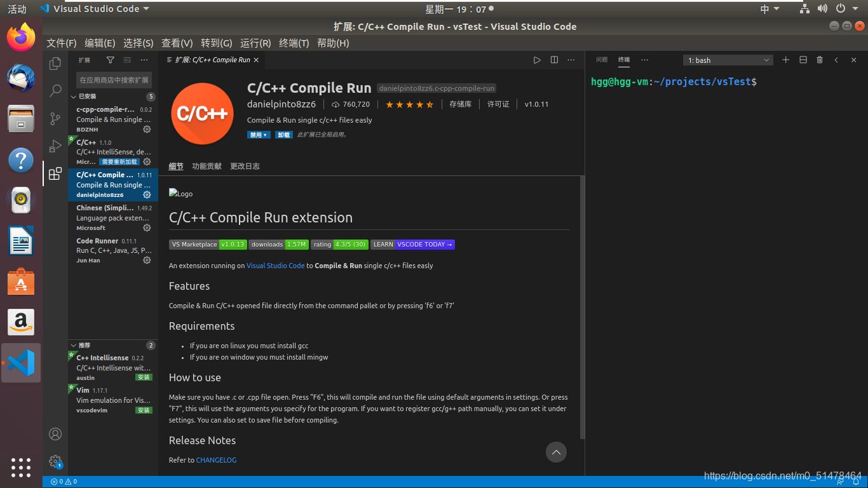The image size is (868, 488).
Task: Open the Run and Debug view
Action: [55, 146]
